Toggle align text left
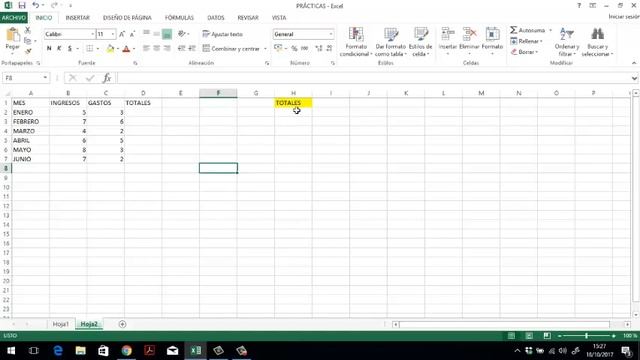The width and height of the screenshot is (640, 360). pyautogui.click(x=146, y=49)
